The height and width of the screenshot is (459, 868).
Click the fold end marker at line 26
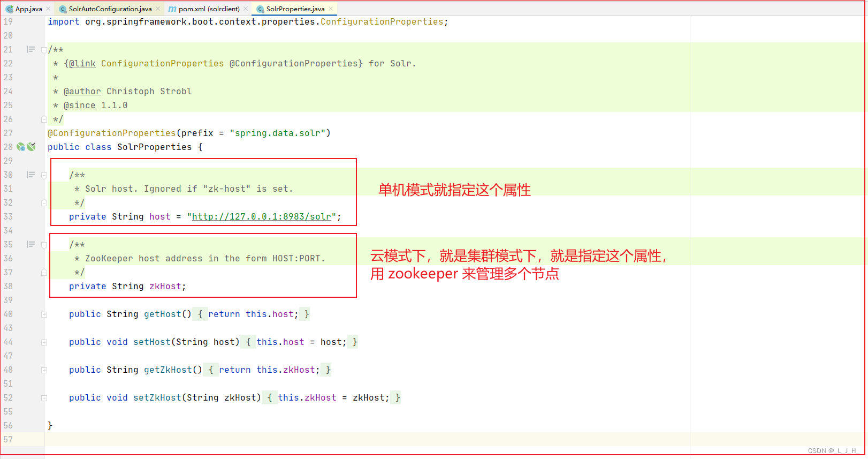(44, 119)
